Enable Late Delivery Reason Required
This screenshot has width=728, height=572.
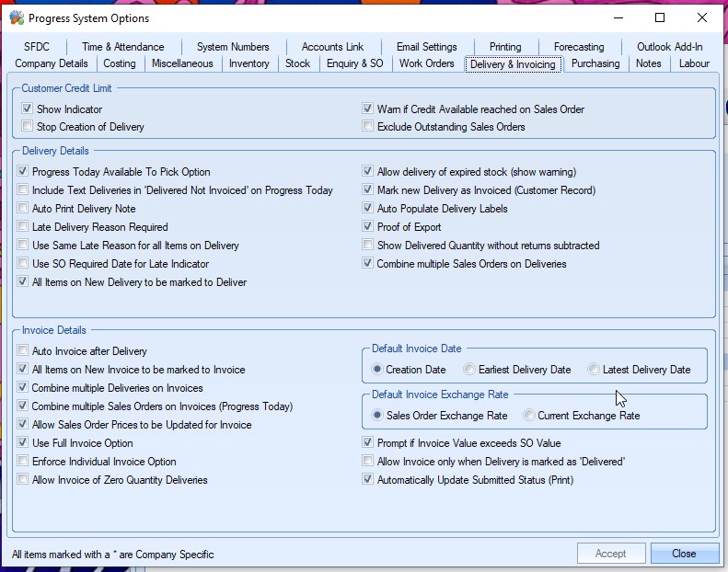tap(23, 227)
